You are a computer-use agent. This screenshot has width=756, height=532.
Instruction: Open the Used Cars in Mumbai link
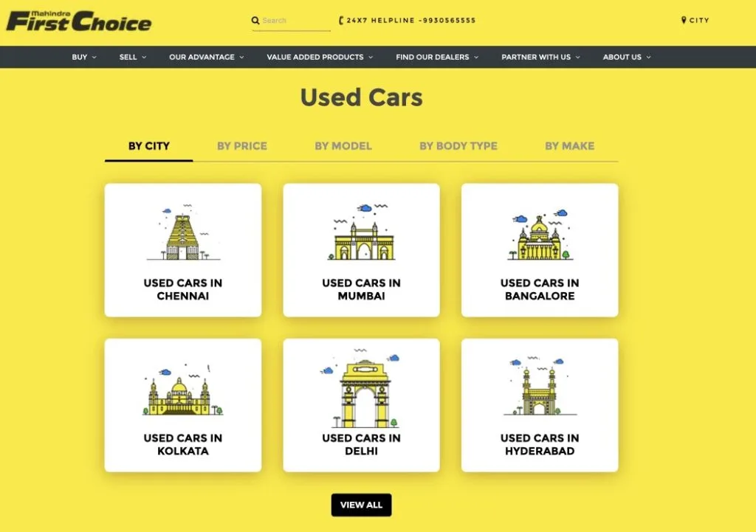[362, 290]
